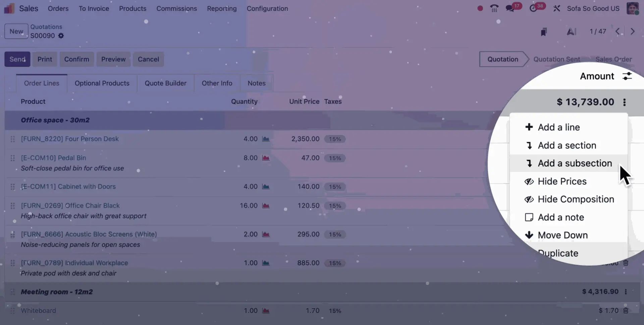The width and height of the screenshot is (644, 325).
Task: Switch to the Quote Builder tab
Action: (165, 83)
